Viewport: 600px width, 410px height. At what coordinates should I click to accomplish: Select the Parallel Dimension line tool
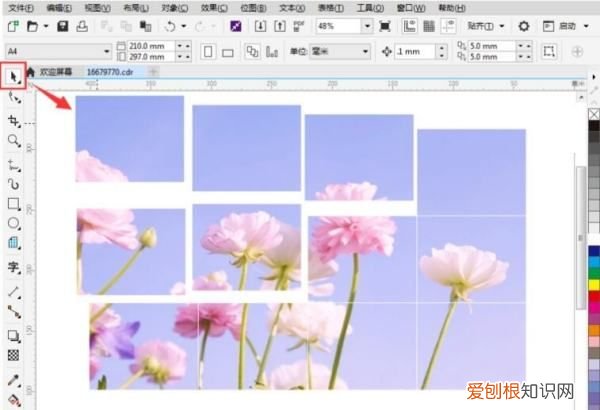[x=14, y=292]
